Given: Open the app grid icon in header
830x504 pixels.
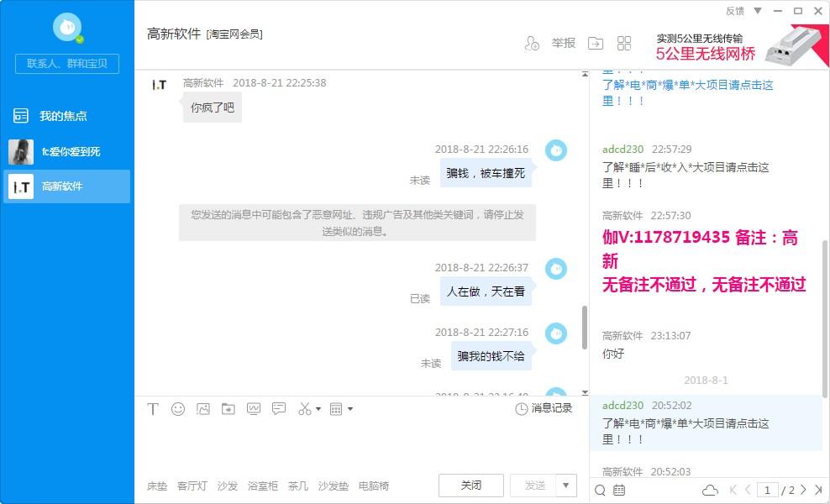Looking at the screenshot, I should point(624,44).
